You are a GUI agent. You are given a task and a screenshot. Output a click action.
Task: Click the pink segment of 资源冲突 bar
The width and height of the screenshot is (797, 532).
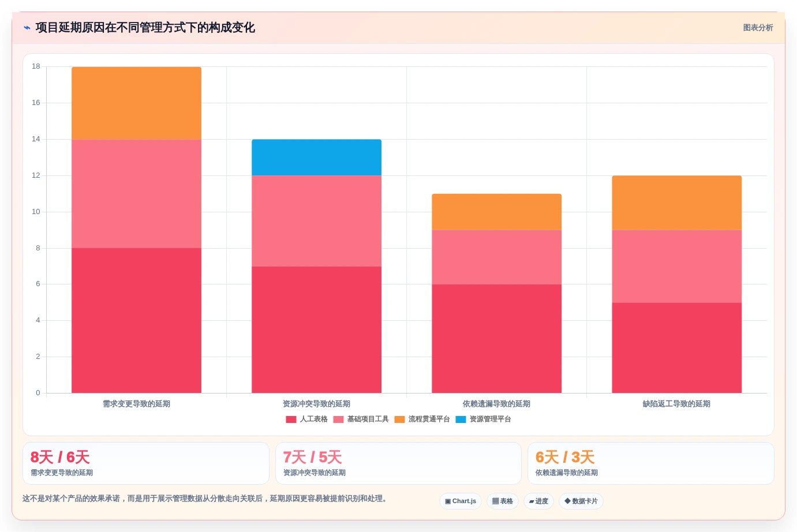(316, 221)
